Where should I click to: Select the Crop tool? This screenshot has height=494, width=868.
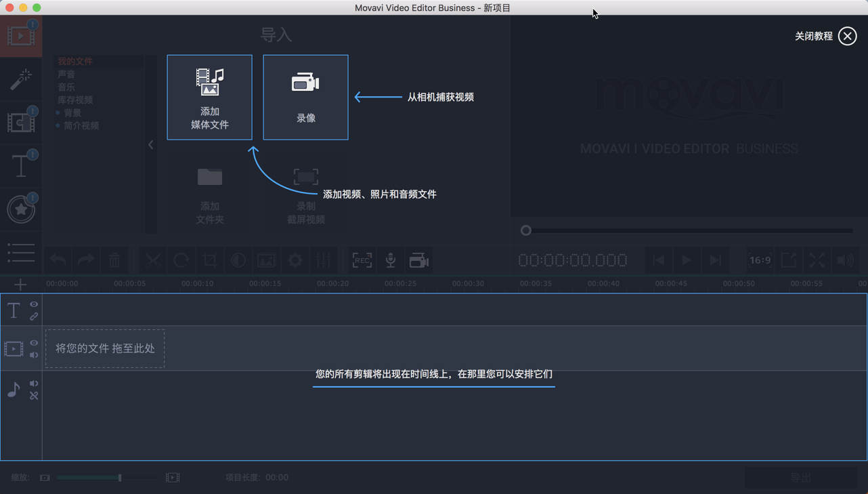point(210,260)
